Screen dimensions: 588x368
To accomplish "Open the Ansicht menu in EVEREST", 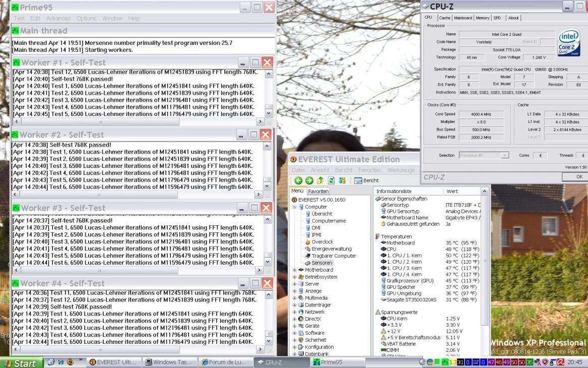I will (x=320, y=170).
